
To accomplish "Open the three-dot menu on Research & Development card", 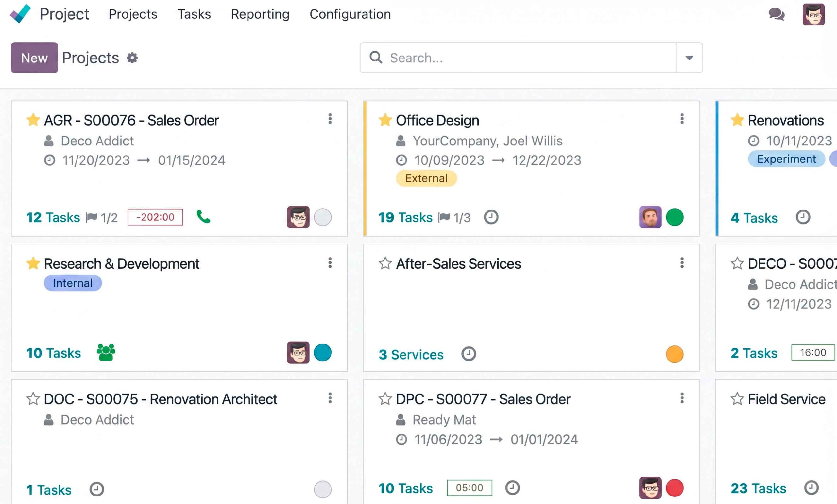I will pos(330,262).
